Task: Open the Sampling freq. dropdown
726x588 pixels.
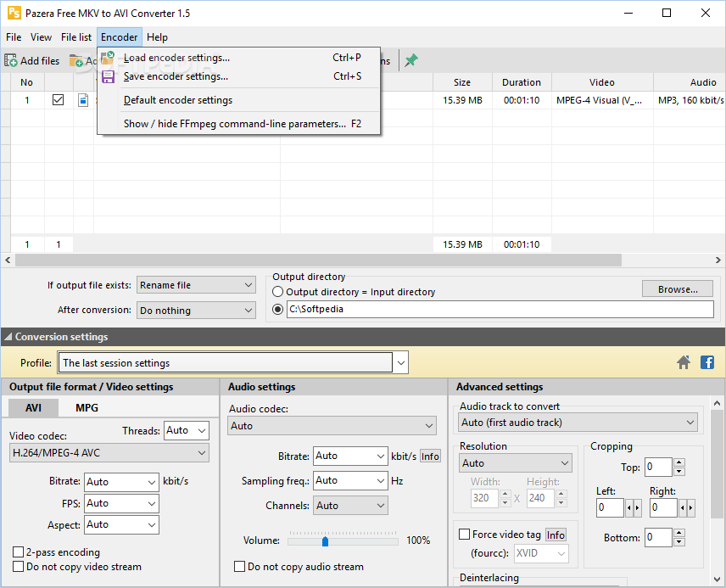Action: [x=350, y=480]
